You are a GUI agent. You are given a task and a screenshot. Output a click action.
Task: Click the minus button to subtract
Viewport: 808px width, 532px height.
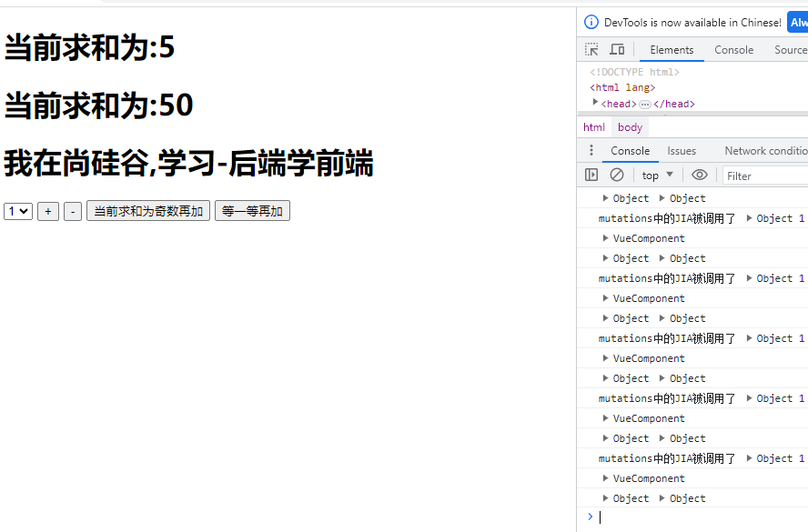tap(73, 211)
